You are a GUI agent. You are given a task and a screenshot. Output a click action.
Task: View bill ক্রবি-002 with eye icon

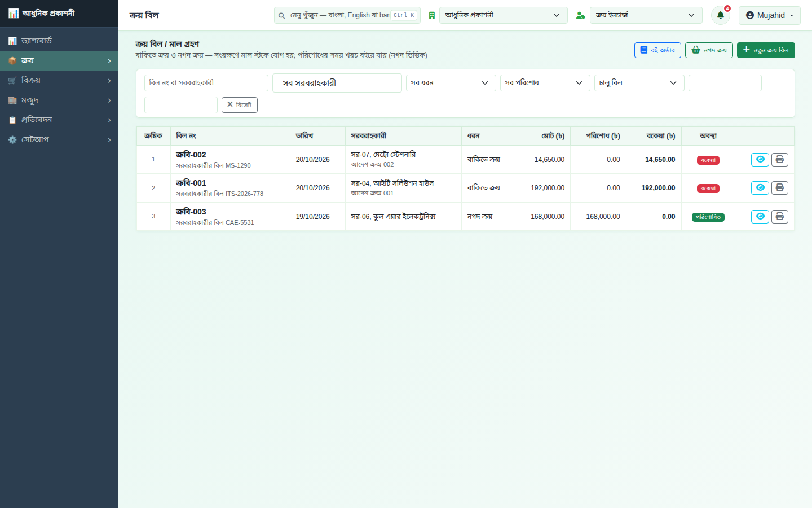tap(760, 160)
